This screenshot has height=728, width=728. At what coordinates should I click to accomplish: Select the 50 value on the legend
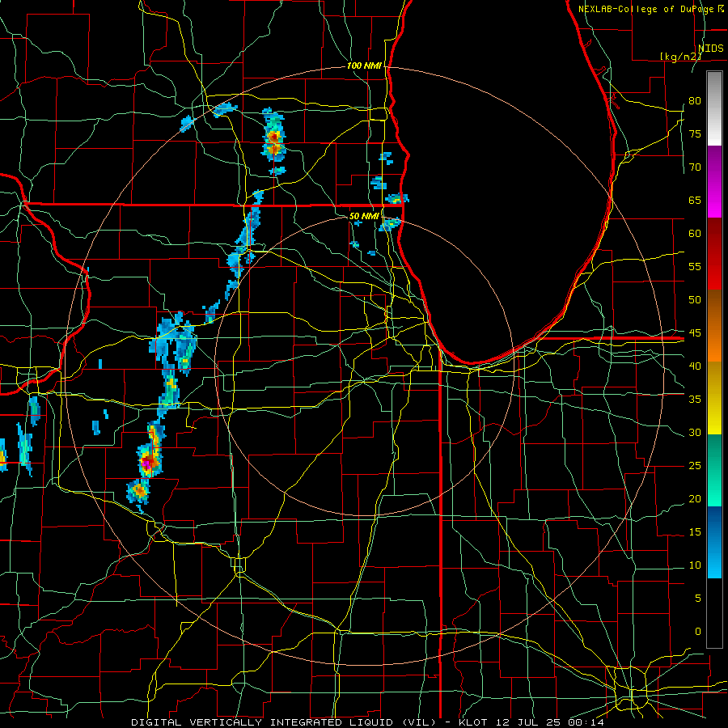click(695, 299)
